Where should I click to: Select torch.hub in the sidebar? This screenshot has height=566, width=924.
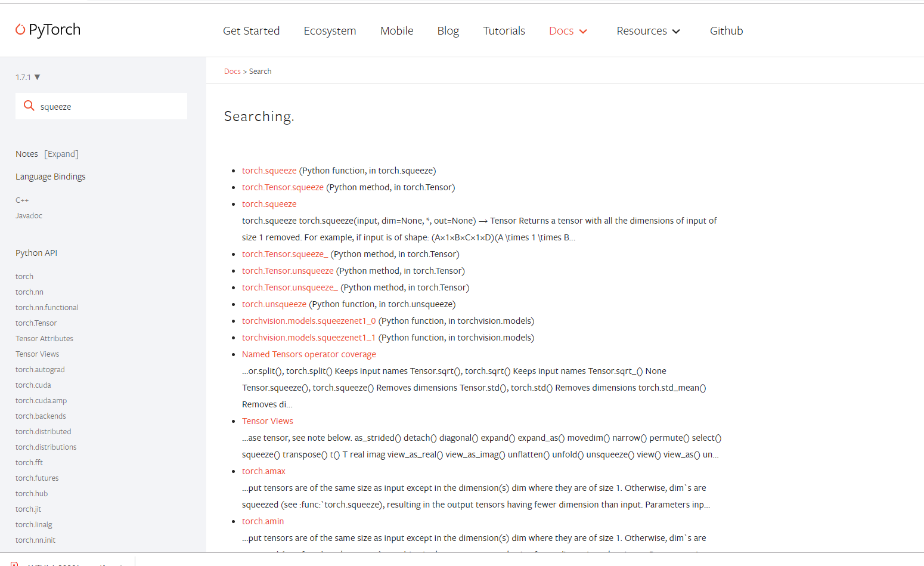click(x=32, y=494)
